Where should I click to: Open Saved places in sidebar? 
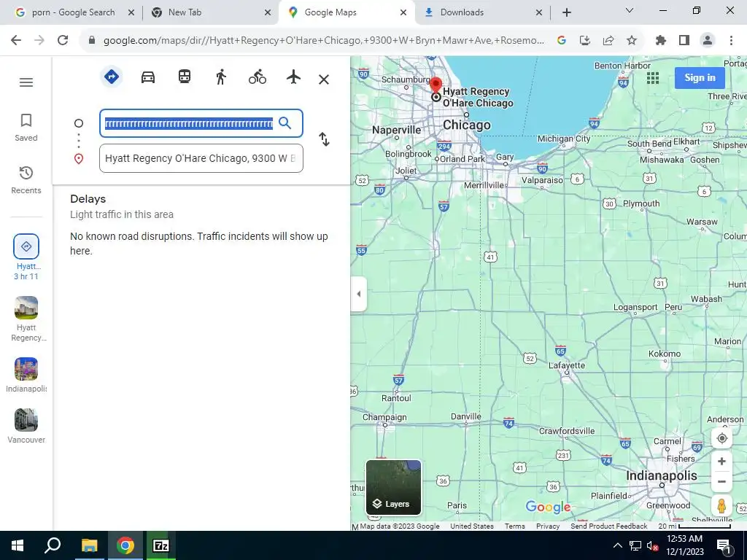click(26, 128)
